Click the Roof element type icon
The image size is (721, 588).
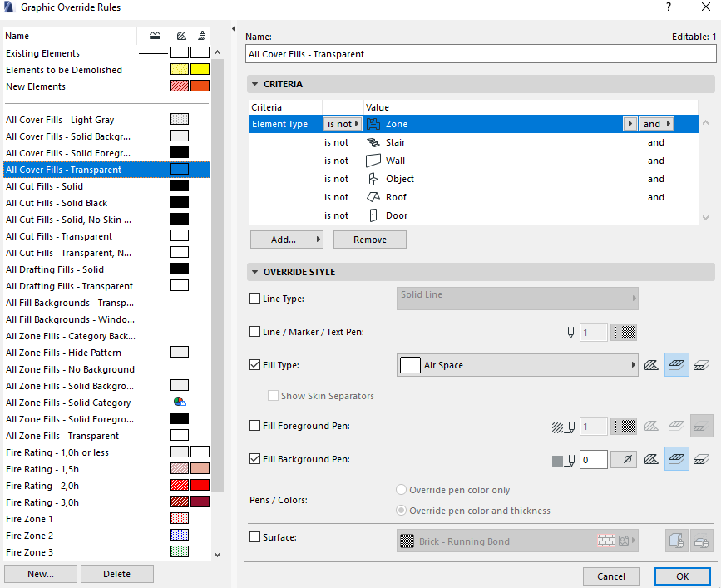coord(373,197)
